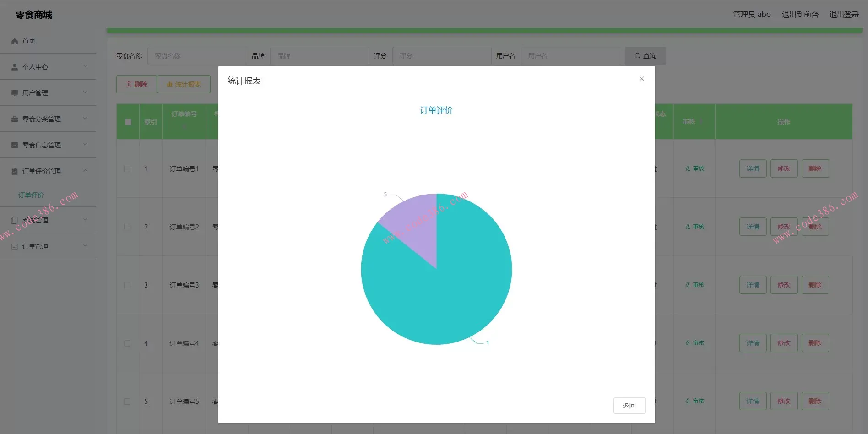
Task: Click the 零食名称 search input field
Action: point(197,56)
